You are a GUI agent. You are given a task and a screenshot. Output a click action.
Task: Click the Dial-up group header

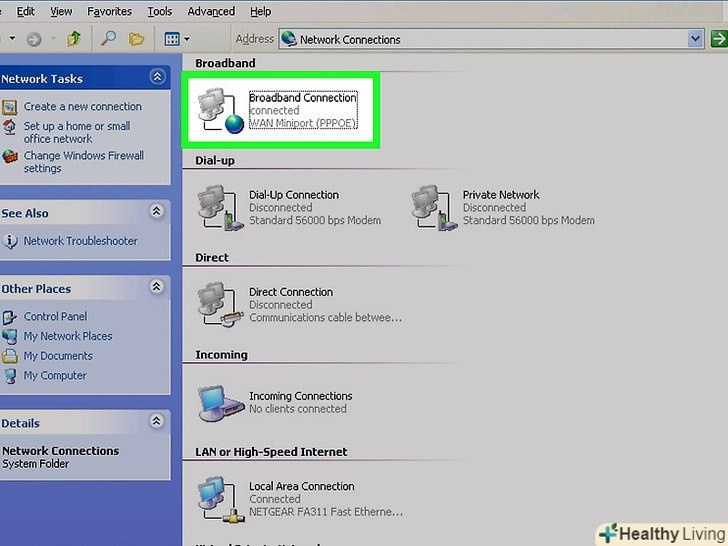click(x=215, y=161)
